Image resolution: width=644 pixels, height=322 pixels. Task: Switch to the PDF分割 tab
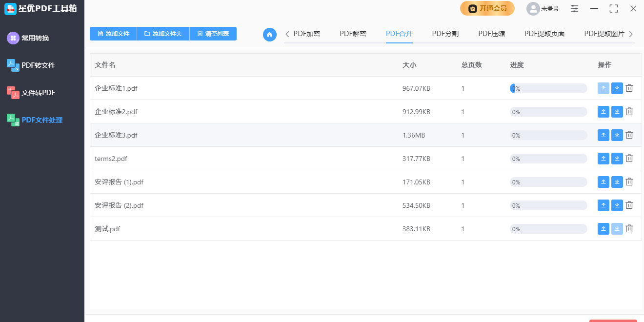(445, 34)
